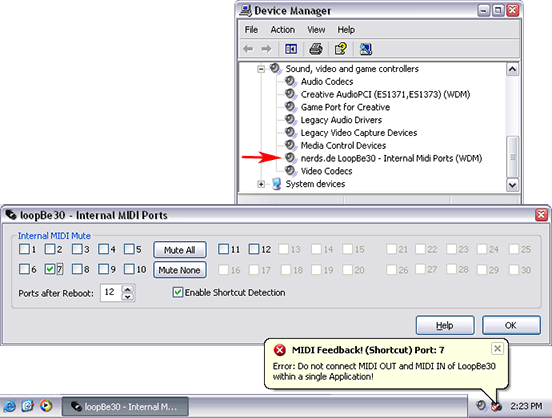This screenshot has height=418, width=552.
Task: Click the Properties help icon in toolbar
Action: (x=341, y=49)
